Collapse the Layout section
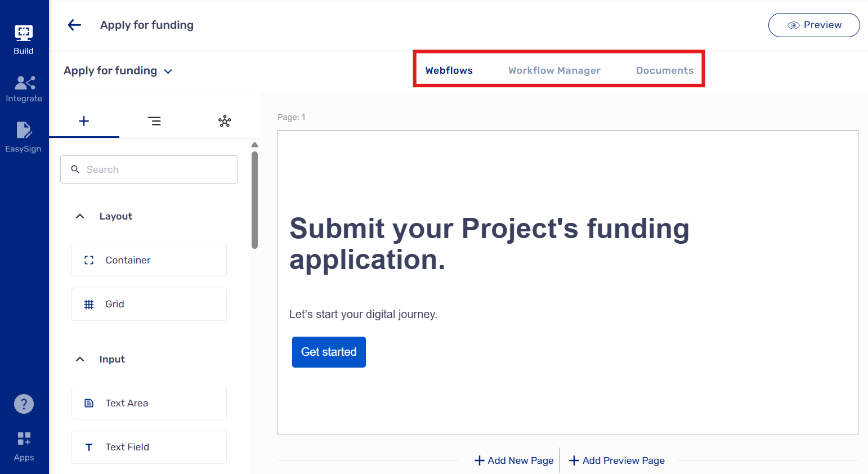This screenshot has height=474, width=868. tap(80, 216)
